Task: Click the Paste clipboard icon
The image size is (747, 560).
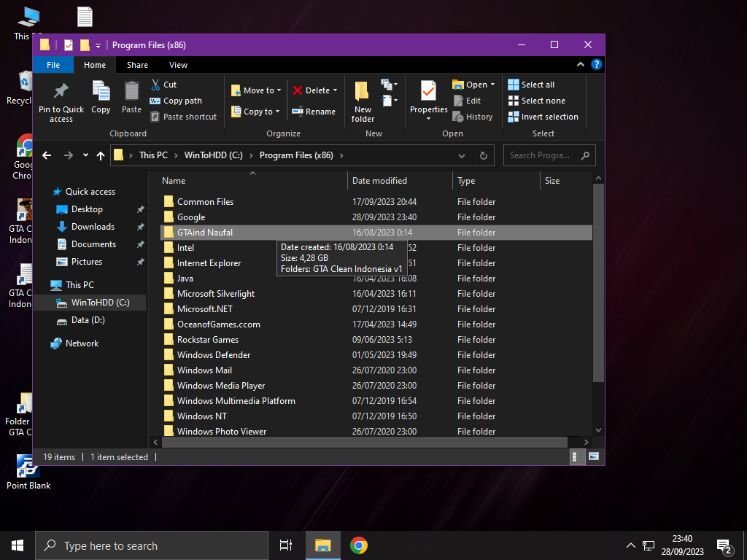Action: click(x=131, y=91)
